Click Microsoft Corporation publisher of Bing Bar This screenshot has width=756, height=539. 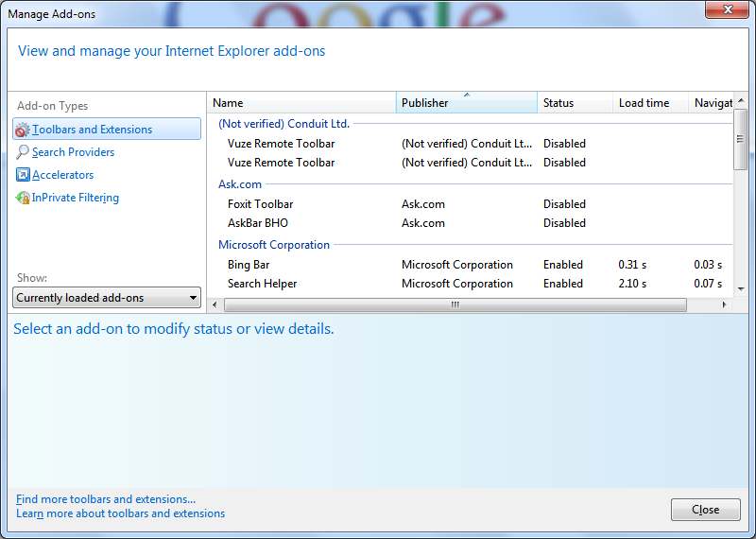click(x=457, y=265)
